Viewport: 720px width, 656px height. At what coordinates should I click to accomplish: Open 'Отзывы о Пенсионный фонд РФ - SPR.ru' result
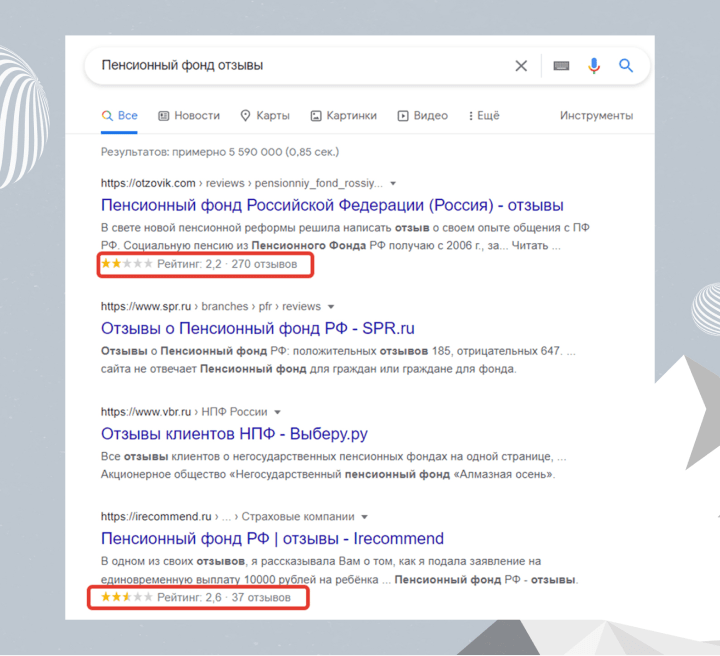pyautogui.click(x=258, y=328)
